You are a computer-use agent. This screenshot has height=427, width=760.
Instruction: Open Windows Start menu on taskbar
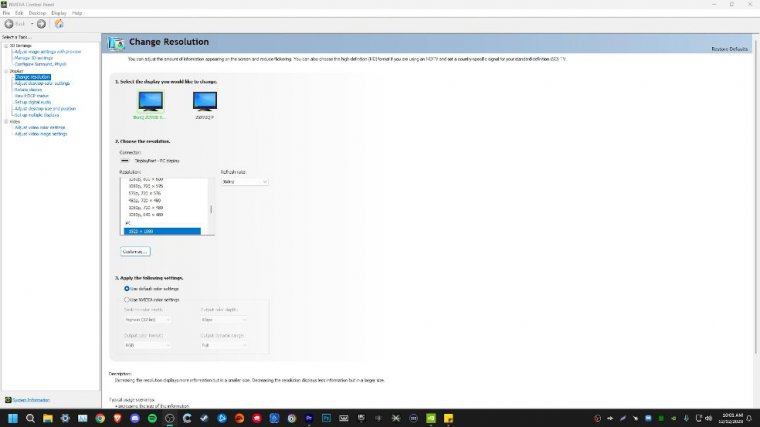(x=13, y=418)
